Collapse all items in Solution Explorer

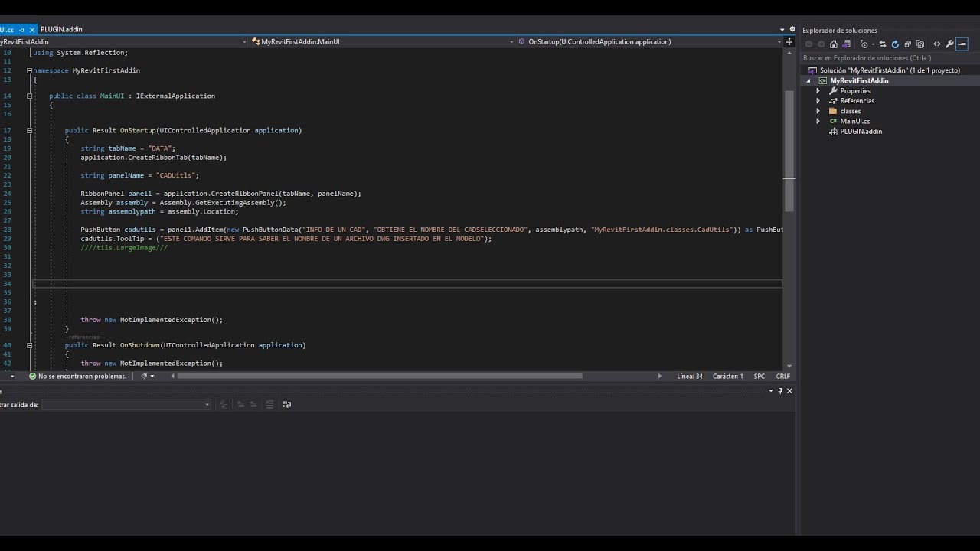click(x=908, y=44)
